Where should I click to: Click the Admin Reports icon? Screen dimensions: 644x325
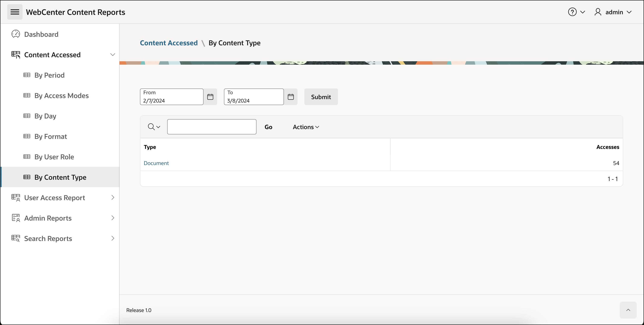[x=16, y=218]
